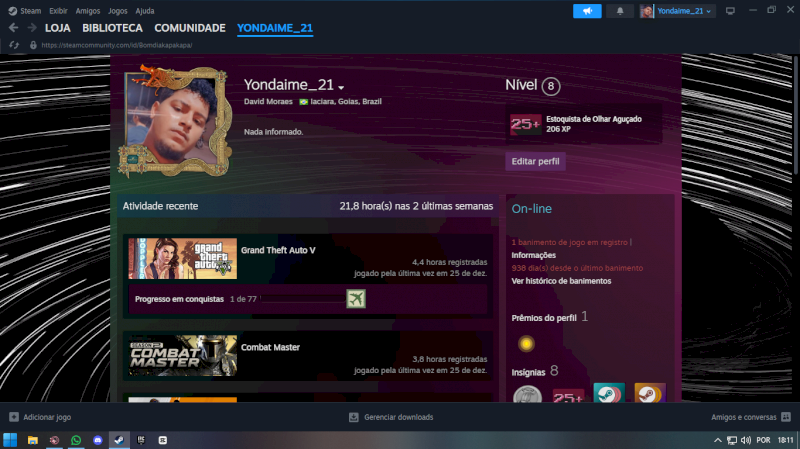Click the volume icon in system tray
The height and width of the screenshot is (449, 800).
coord(746,440)
